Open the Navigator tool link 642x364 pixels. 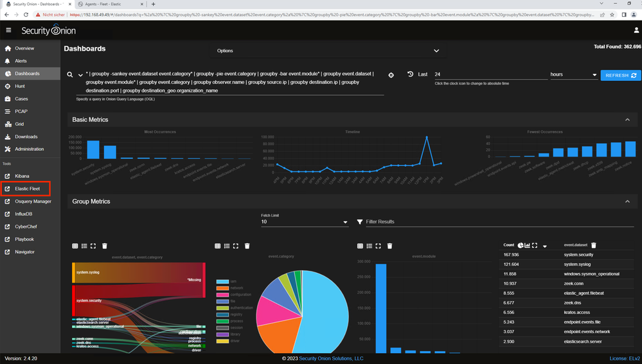point(30,252)
